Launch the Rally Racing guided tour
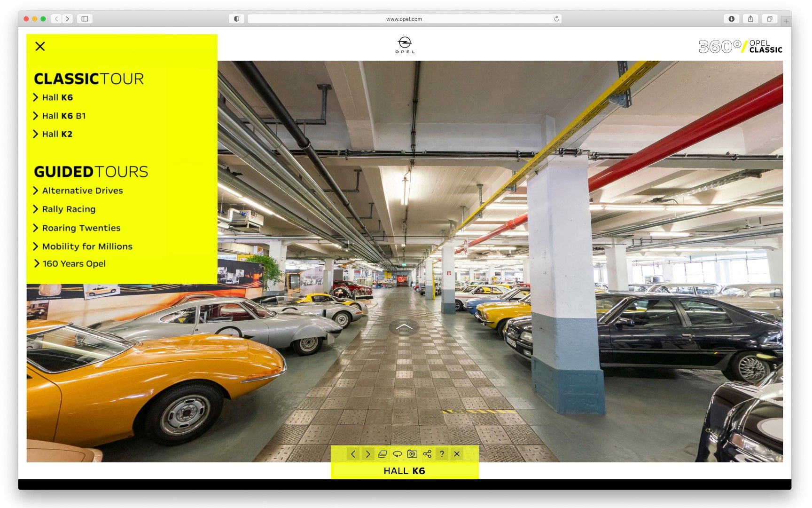The image size is (812, 508). [x=69, y=209]
